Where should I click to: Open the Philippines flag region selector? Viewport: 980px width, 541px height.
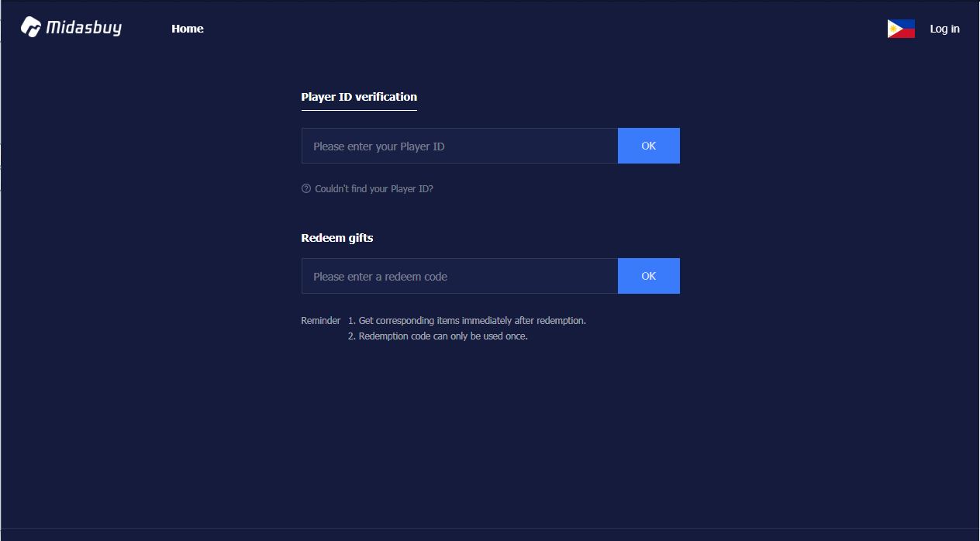(x=901, y=29)
